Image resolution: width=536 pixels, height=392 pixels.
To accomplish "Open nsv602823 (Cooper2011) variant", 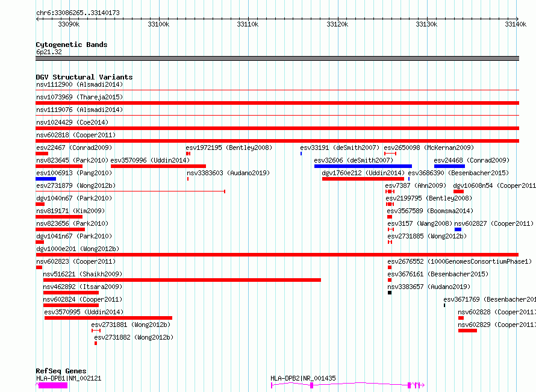I will (76, 261).
